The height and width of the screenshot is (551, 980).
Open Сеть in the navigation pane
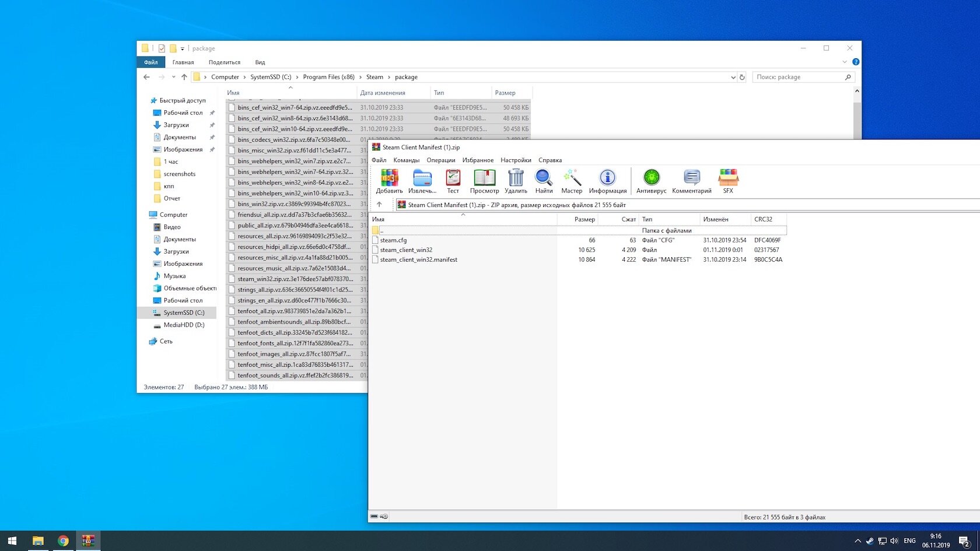click(166, 342)
